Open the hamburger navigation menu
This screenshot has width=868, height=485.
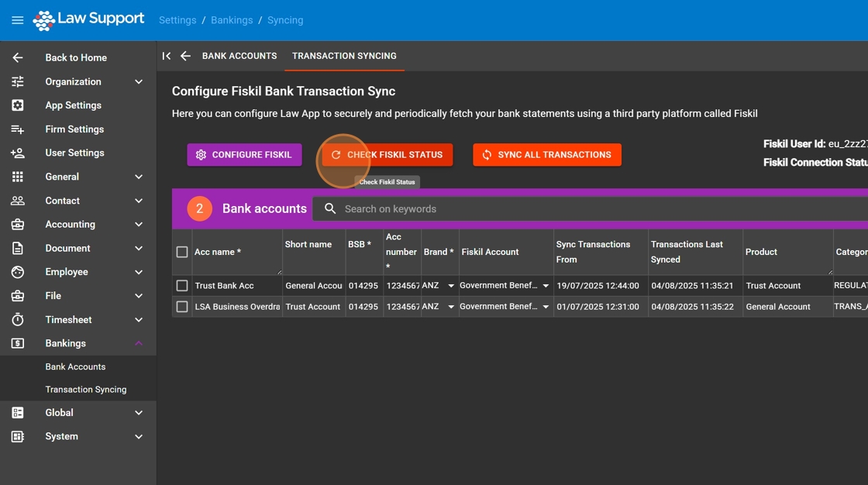click(17, 20)
